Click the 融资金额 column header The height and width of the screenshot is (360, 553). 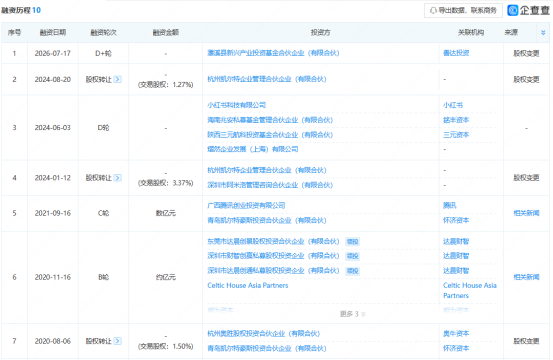click(166, 32)
